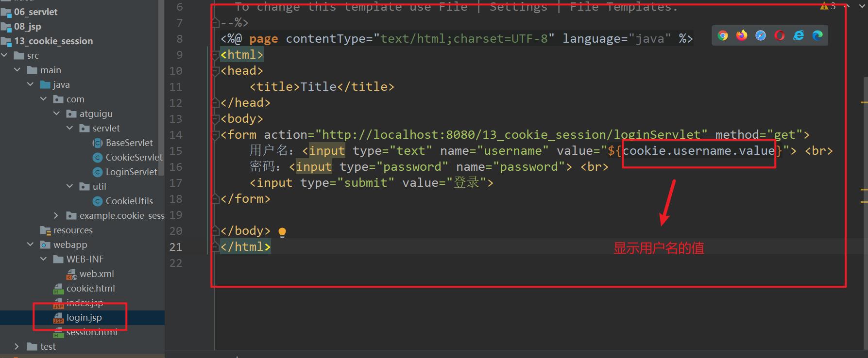Click the CookieServlet class icon
This screenshot has height=358, width=868.
click(98, 158)
